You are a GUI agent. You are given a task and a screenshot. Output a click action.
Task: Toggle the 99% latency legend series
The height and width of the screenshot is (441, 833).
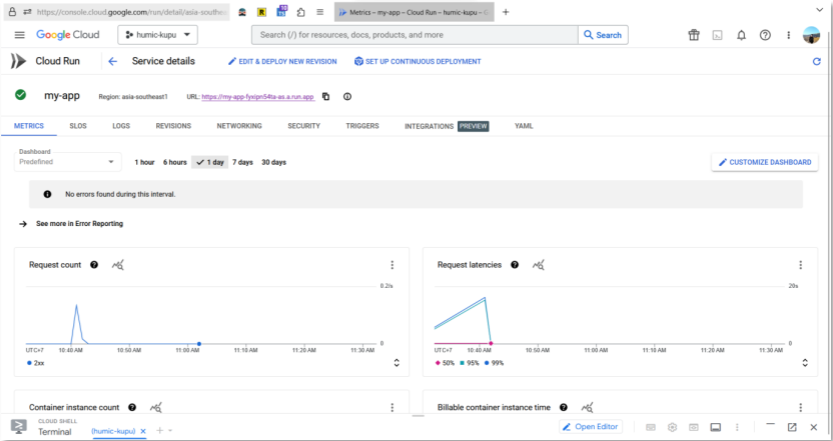pyautogui.click(x=494, y=363)
